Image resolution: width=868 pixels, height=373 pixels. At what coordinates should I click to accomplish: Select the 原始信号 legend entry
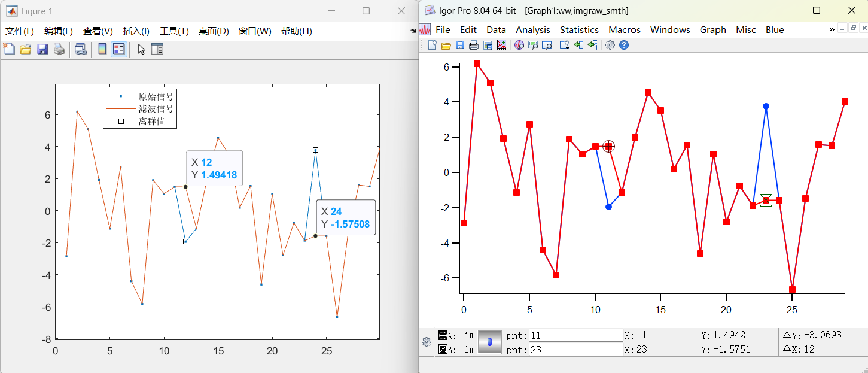coord(140,96)
